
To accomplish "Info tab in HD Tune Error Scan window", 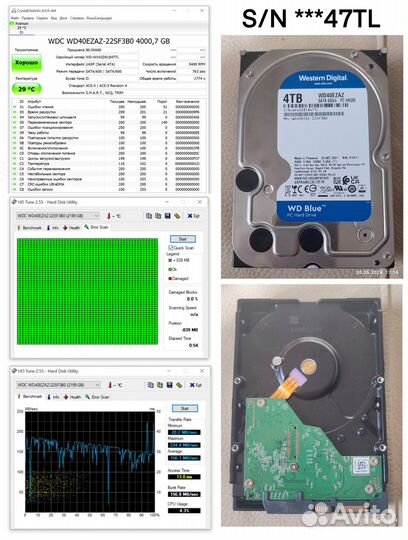I will (x=53, y=228).
